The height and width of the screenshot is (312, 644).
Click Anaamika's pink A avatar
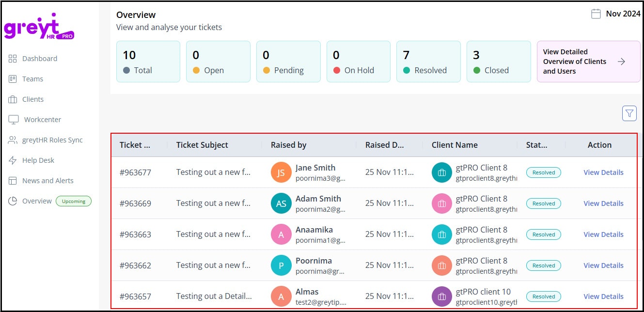pos(281,234)
